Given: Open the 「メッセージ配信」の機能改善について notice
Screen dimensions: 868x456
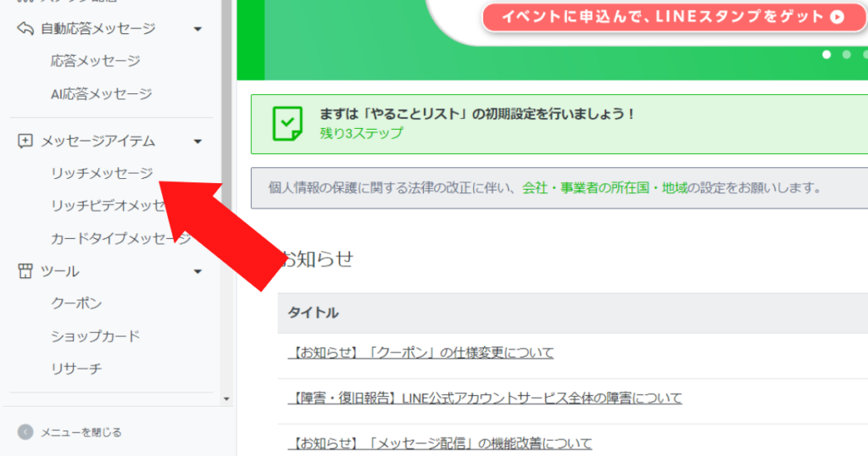Looking at the screenshot, I should (440, 443).
